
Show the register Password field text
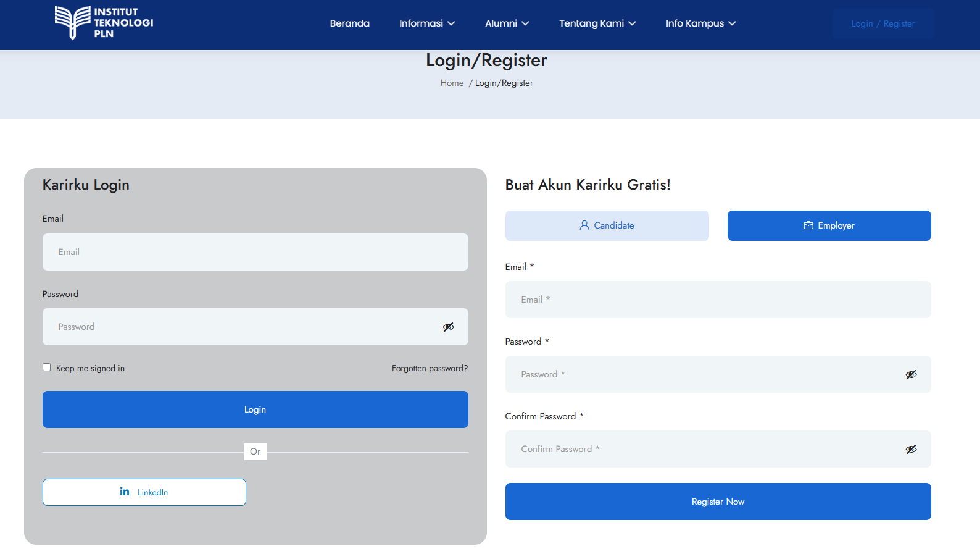pos(911,374)
